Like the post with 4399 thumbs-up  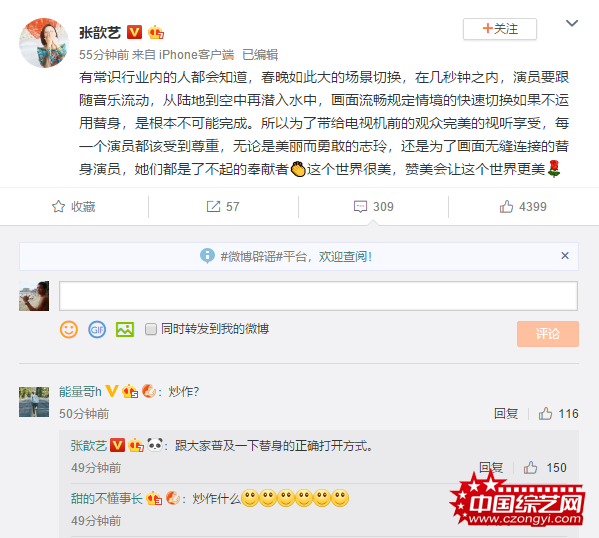click(x=523, y=207)
